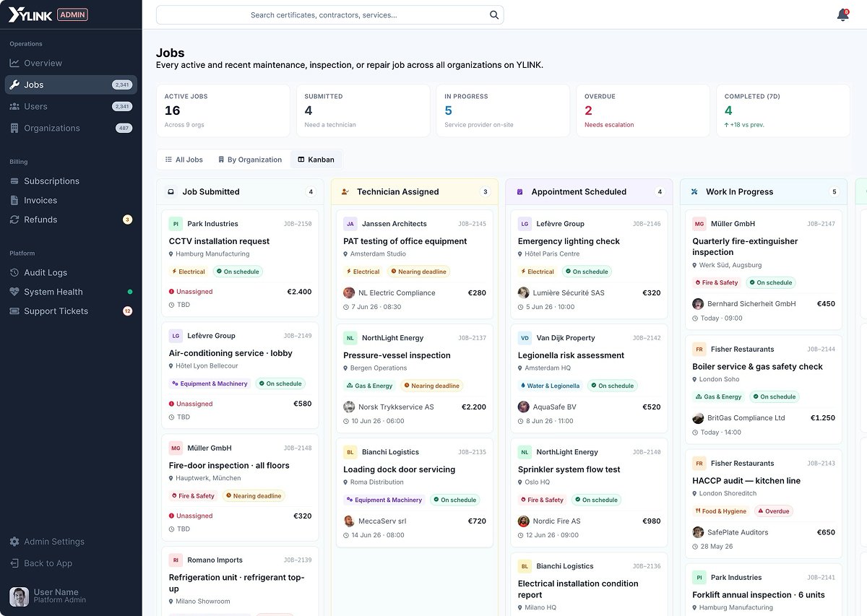
Task: Click the Overdue stat card showing 2
Action: pyautogui.click(x=643, y=110)
